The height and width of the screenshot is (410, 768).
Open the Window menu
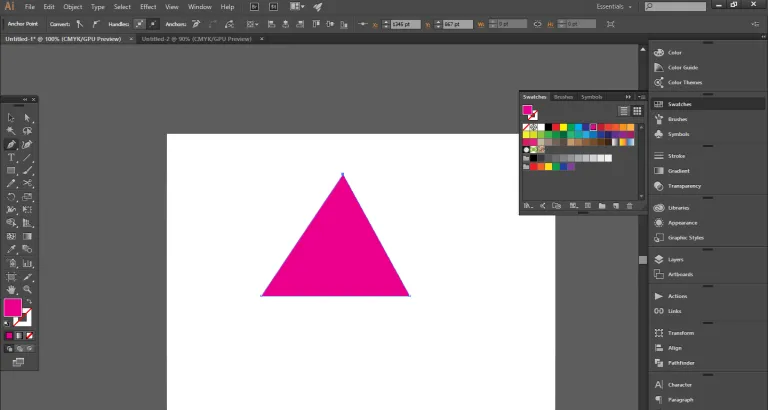pyautogui.click(x=200, y=7)
